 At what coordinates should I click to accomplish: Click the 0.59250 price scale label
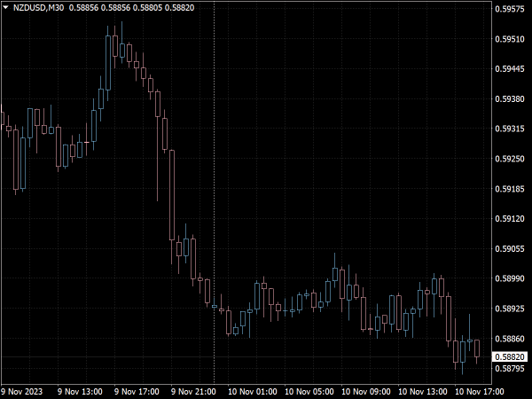(510, 159)
